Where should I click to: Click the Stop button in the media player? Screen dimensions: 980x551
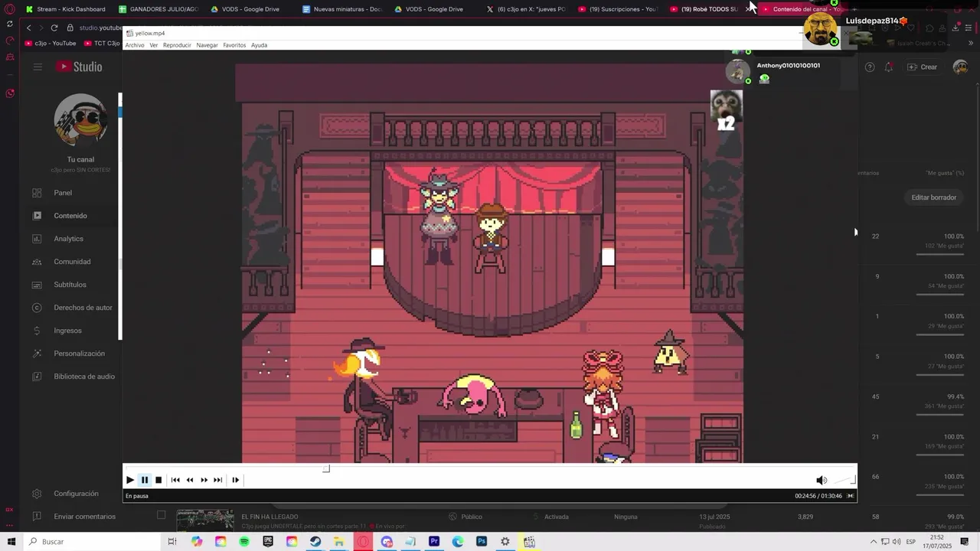click(x=158, y=480)
